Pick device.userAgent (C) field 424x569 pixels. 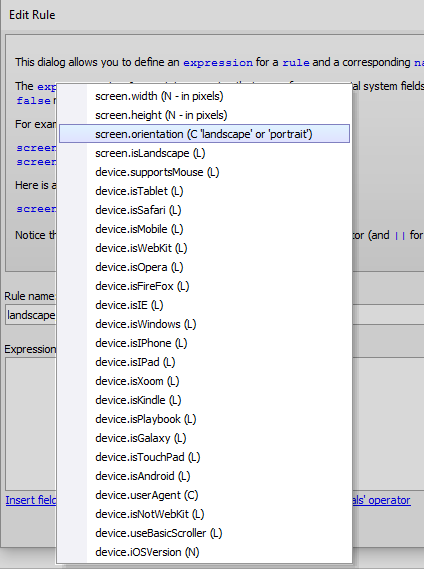pos(204,495)
